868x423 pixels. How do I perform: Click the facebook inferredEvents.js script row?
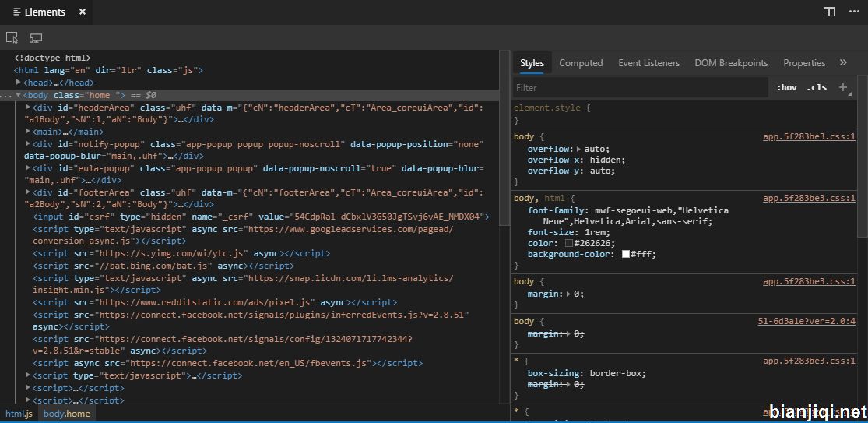click(252, 321)
